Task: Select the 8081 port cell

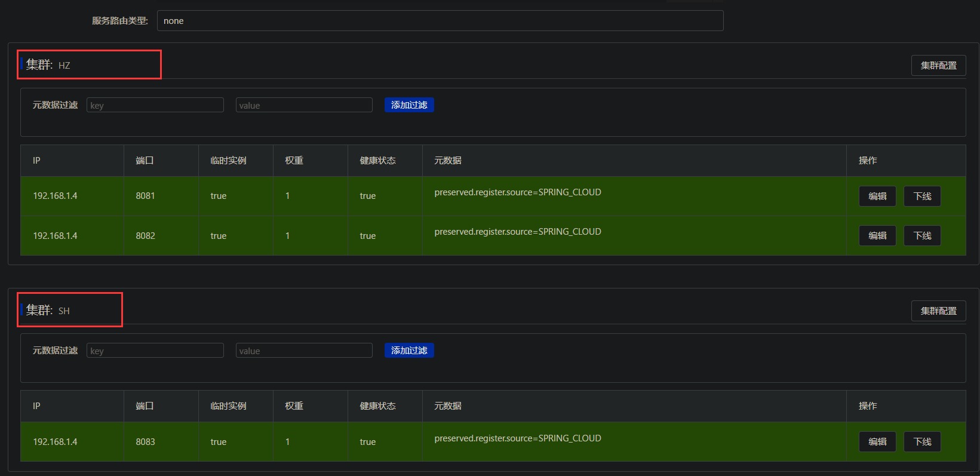Action: click(x=145, y=196)
